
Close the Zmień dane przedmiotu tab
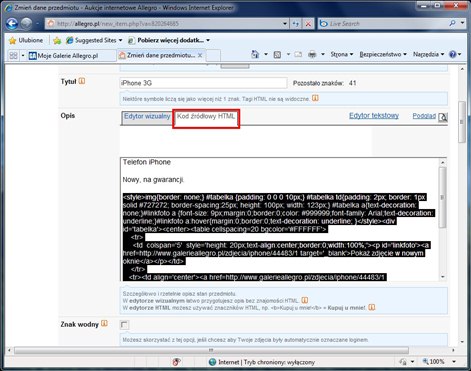[200, 55]
